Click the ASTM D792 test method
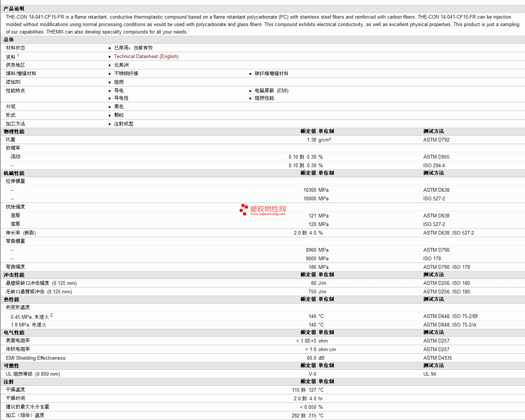The width and height of the screenshot is (525, 420). click(436, 140)
